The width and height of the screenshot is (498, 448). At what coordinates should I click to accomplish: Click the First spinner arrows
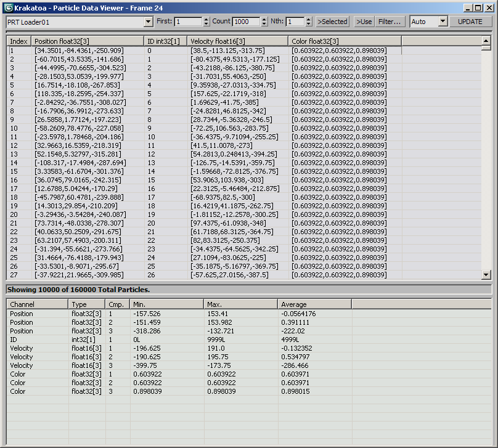pyautogui.click(x=206, y=22)
